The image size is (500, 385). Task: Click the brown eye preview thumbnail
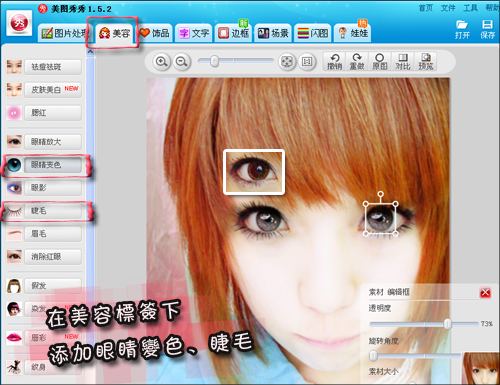click(x=254, y=172)
